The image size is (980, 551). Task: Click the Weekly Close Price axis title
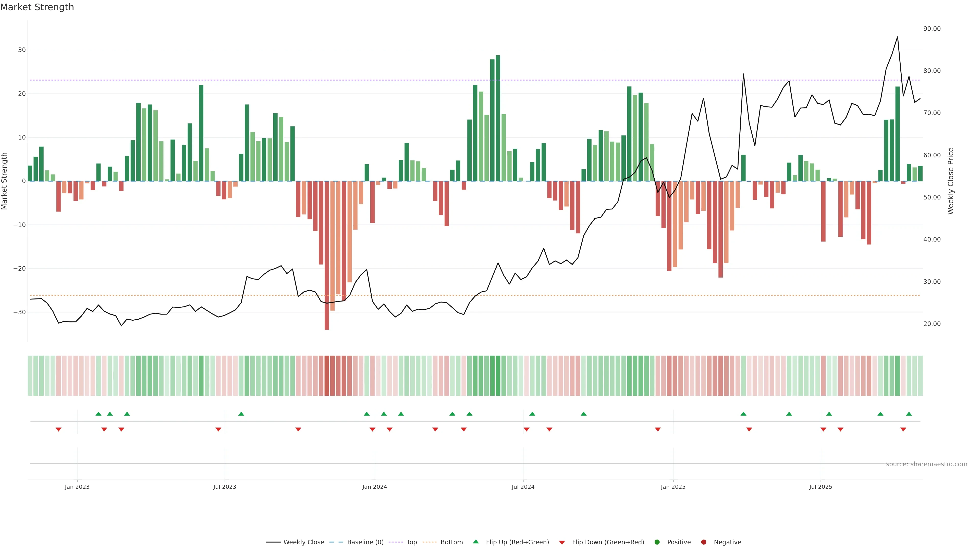(951, 181)
